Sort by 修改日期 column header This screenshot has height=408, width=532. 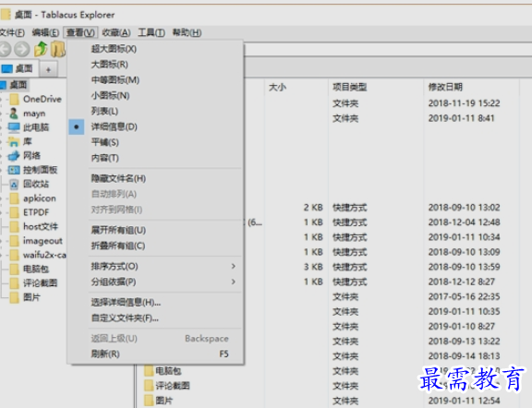[471, 87]
